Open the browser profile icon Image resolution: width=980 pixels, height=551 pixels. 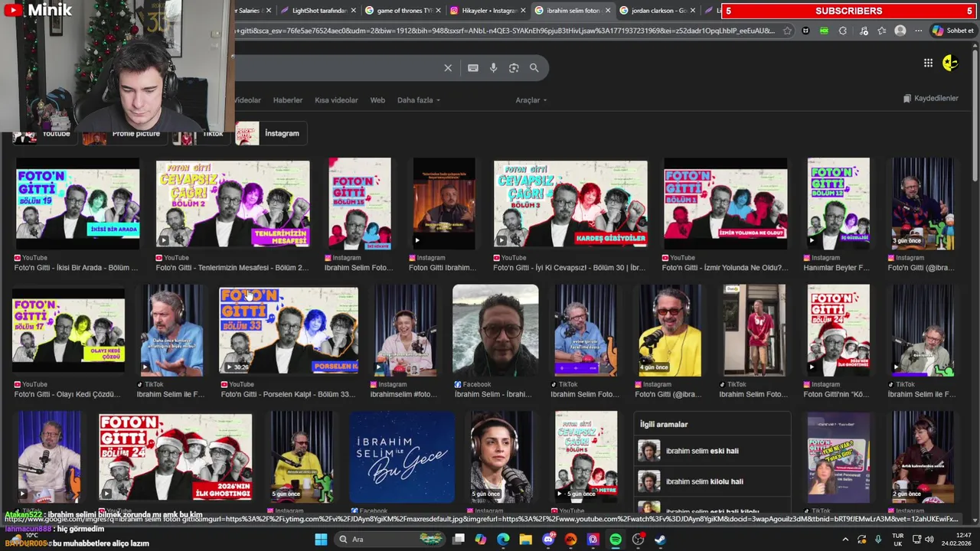pyautogui.click(x=900, y=31)
